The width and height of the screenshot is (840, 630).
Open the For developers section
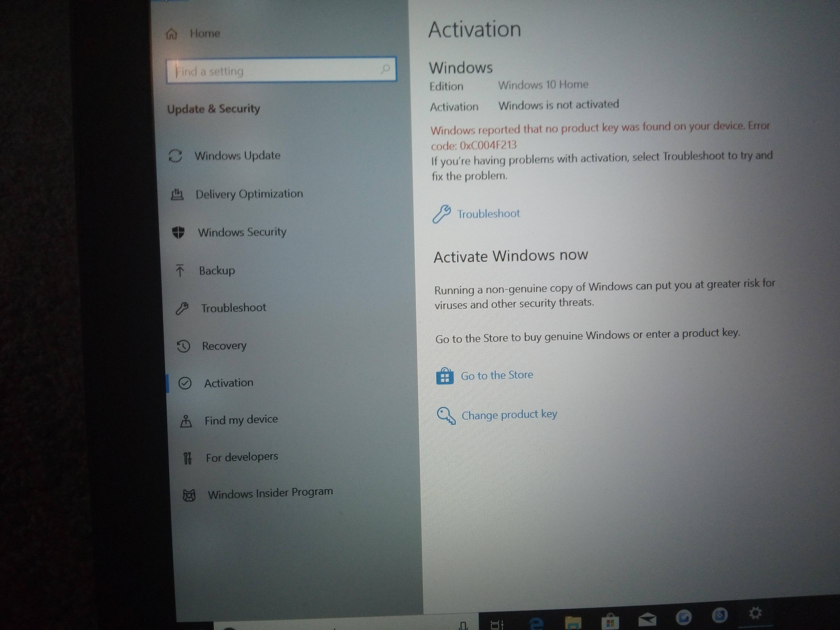(241, 457)
